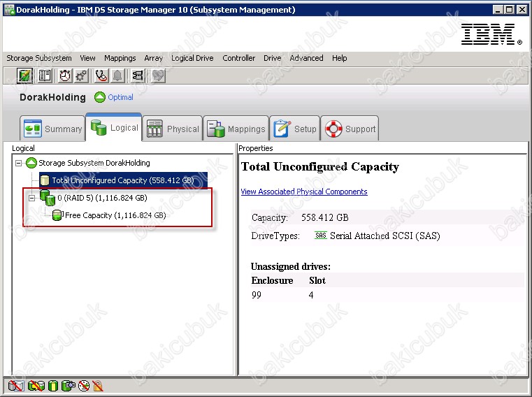532x397 pixels.
Task: Click the Unassigned drives heading
Action: point(290,266)
